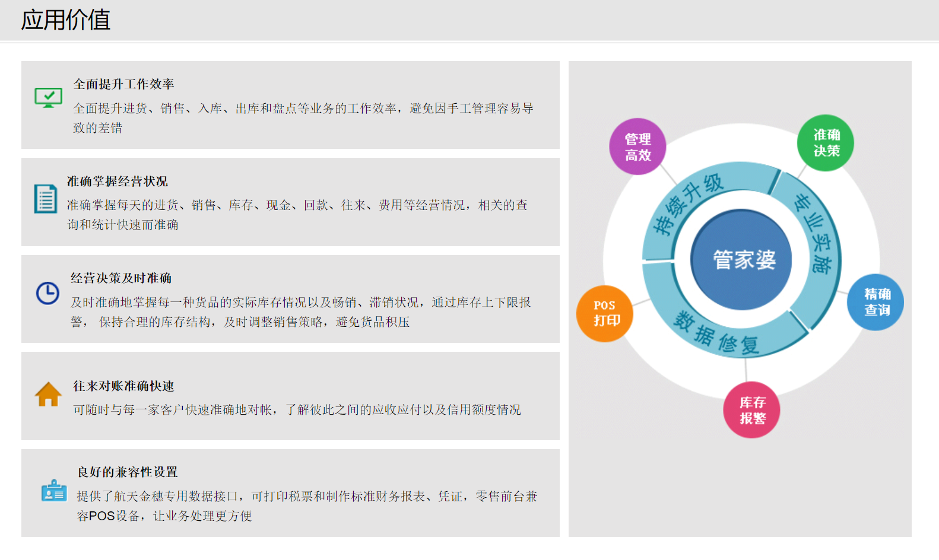This screenshot has width=939, height=560.
Task: Click the 持续升级 ring segment
Action: [x=689, y=205]
